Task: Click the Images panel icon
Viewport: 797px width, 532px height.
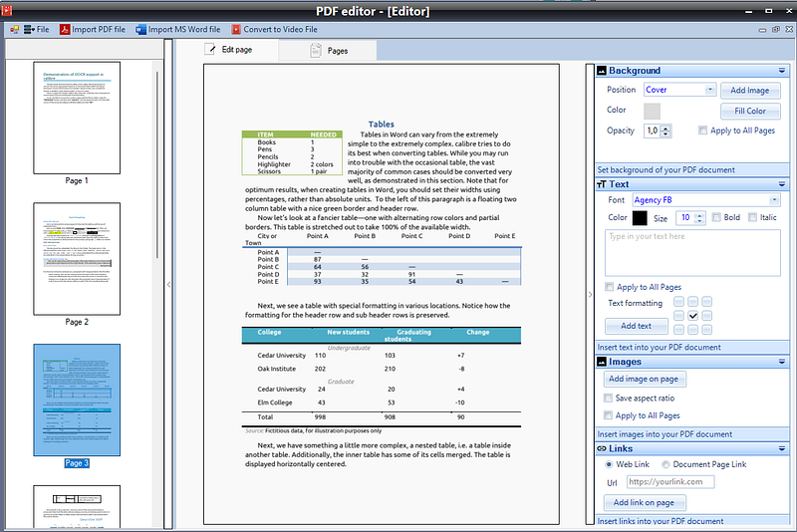Action: [602, 362]
